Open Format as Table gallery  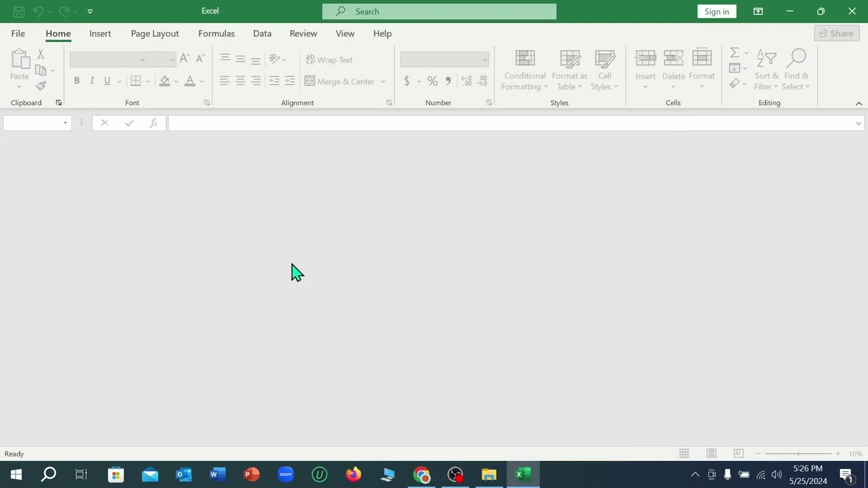pyautogui.click(x=570, y=70)
